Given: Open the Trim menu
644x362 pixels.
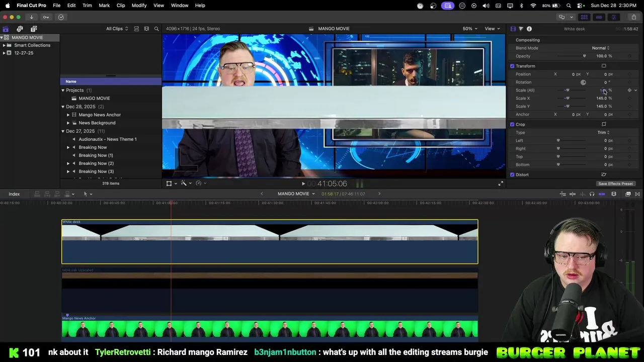Looking at the screenshot, I should point(87,5).
